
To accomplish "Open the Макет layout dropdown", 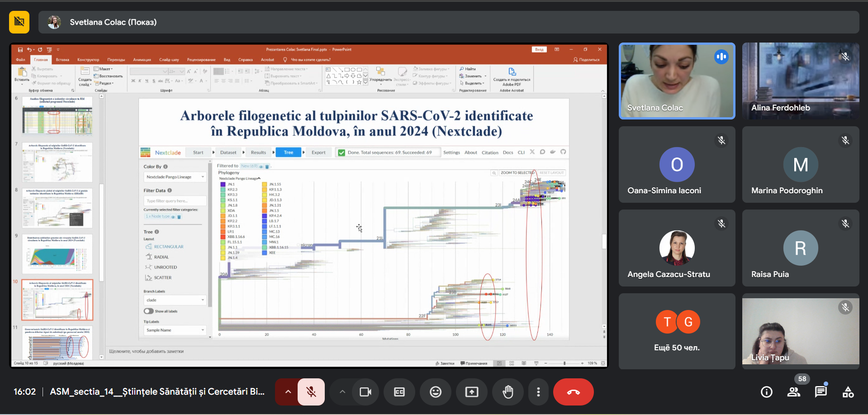I will tap(104, 69).
